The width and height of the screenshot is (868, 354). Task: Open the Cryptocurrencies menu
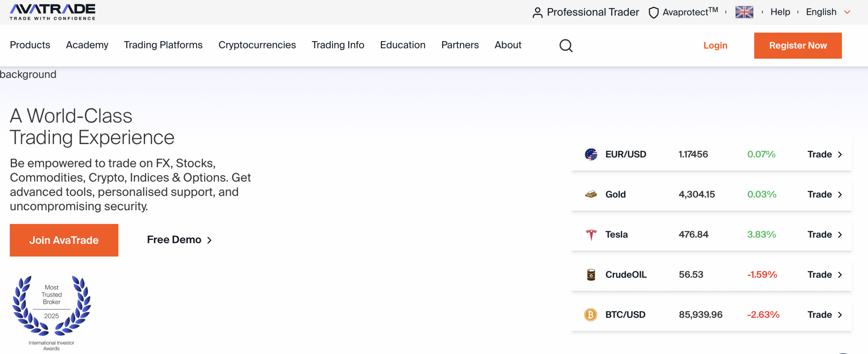(x=257, y=45)
